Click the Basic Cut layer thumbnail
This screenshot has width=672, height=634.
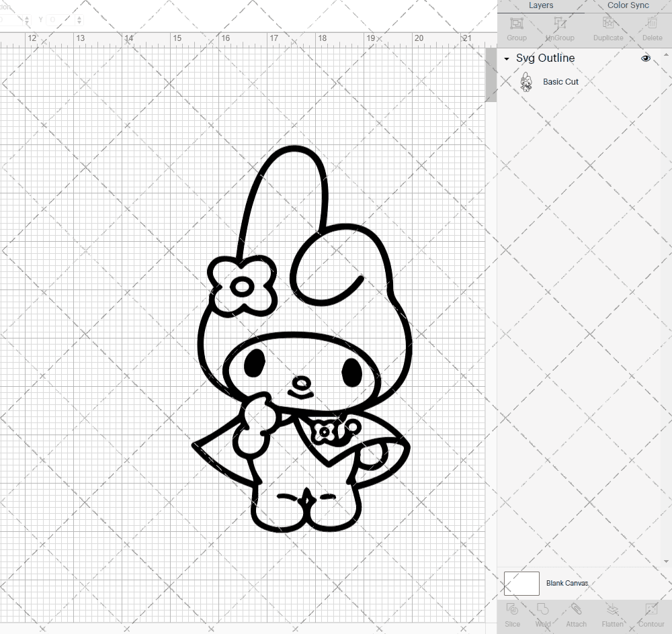point(527,81)
